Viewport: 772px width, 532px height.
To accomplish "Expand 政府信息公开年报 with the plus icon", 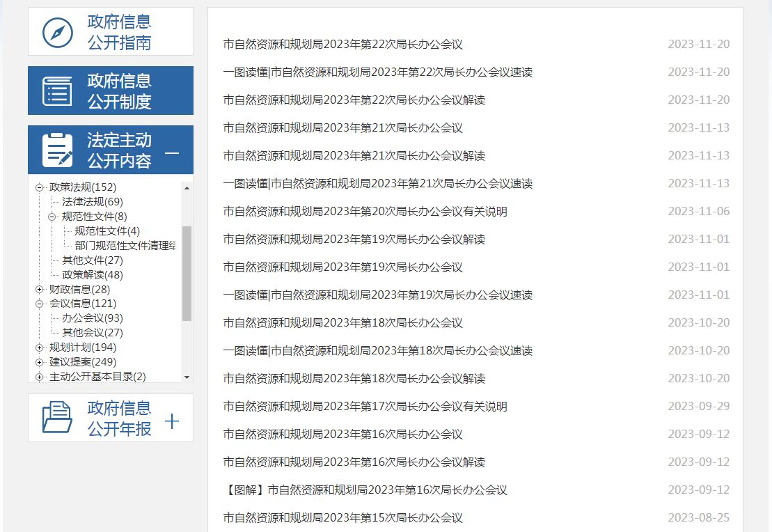I will pyautogui.click(x=172, y=421).
